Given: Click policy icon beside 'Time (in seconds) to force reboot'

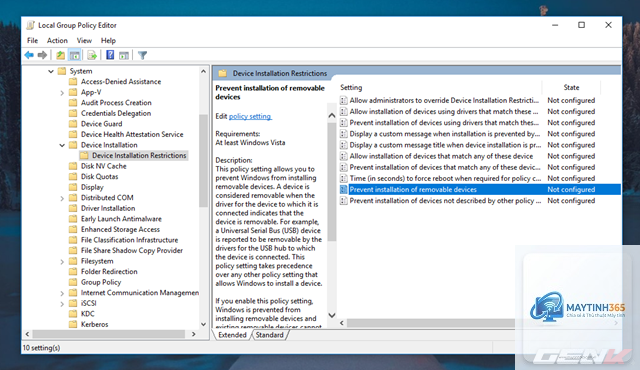Looking at the screenshot, I should tap(344, 178).
